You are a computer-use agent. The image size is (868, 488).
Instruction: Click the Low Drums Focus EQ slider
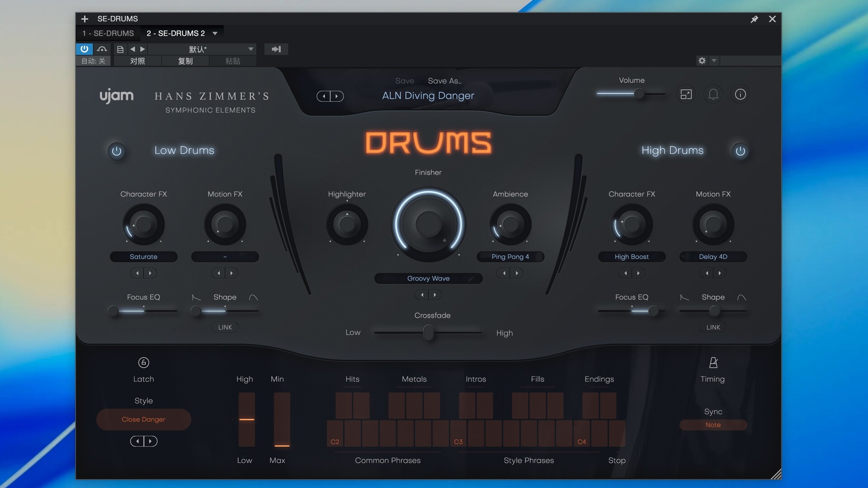pos(144,311)
